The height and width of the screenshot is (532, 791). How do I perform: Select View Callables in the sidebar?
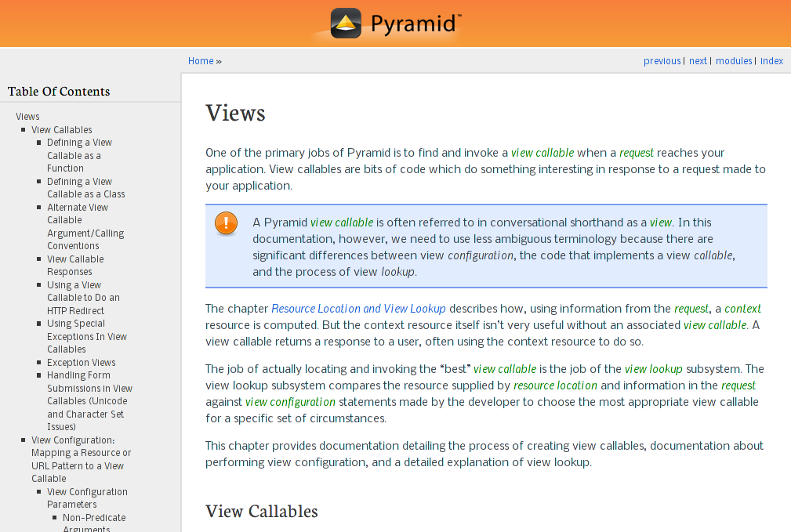[62, 129]
